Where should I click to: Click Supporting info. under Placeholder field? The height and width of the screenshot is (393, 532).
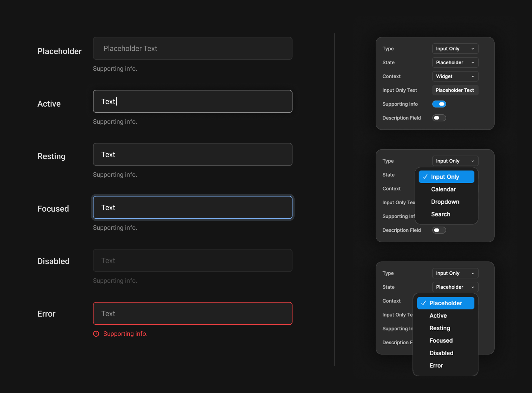click(115, 69)
